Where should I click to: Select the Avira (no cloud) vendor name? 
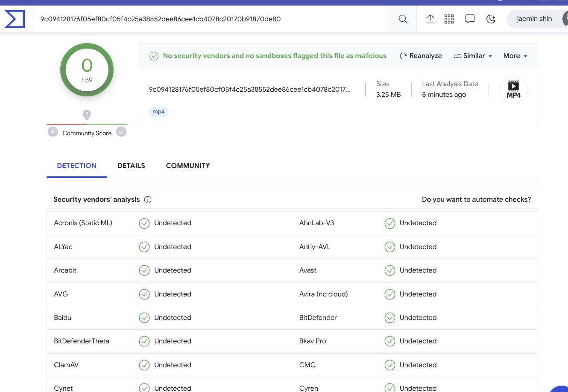324,294
